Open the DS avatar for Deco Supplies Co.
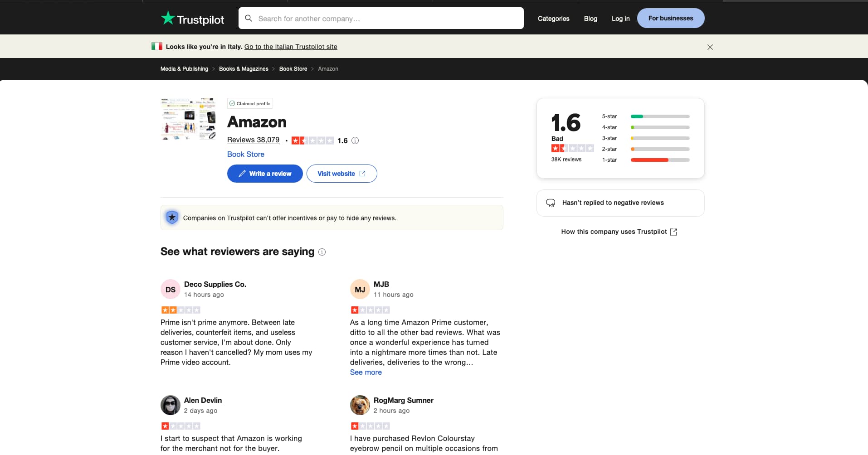868x455 pixels. (171, 289)
